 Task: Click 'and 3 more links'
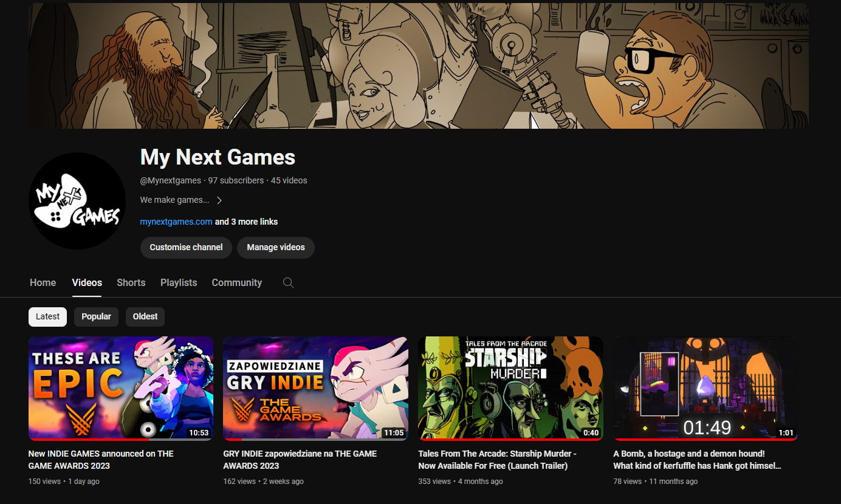[246, 222]
